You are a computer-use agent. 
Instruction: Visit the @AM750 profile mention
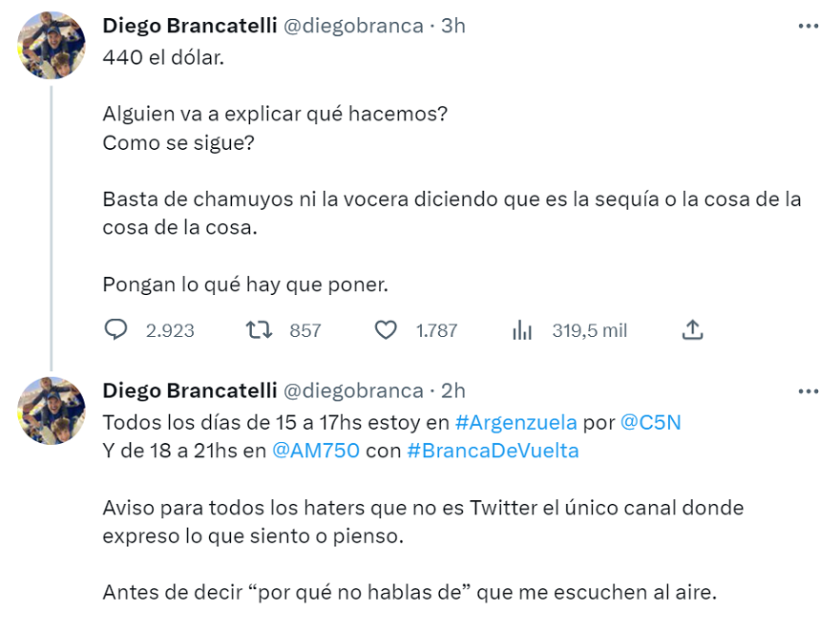[x=315, y=451]
